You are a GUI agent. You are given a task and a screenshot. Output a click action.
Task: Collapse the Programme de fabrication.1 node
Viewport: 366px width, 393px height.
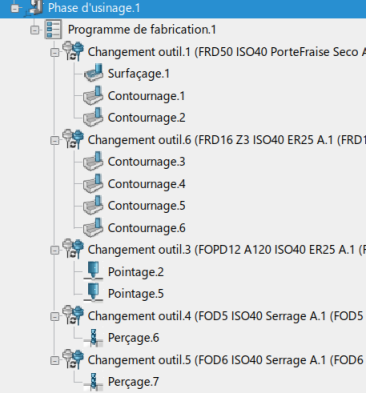[35, 30]
